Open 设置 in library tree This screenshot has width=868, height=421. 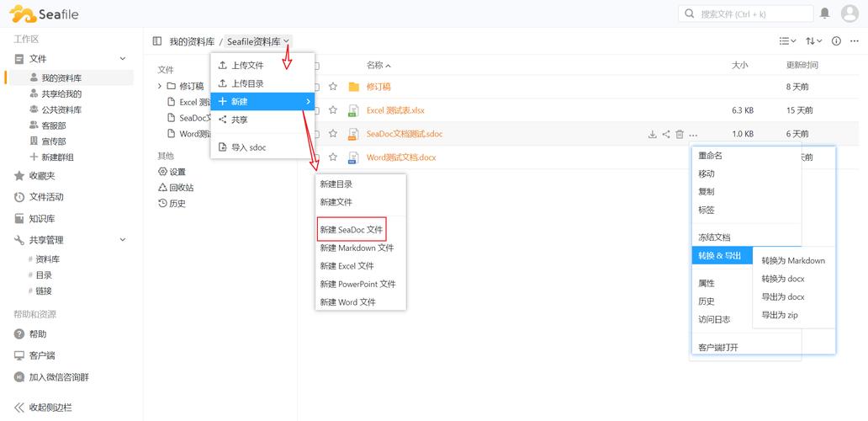[x=172, y=172]
